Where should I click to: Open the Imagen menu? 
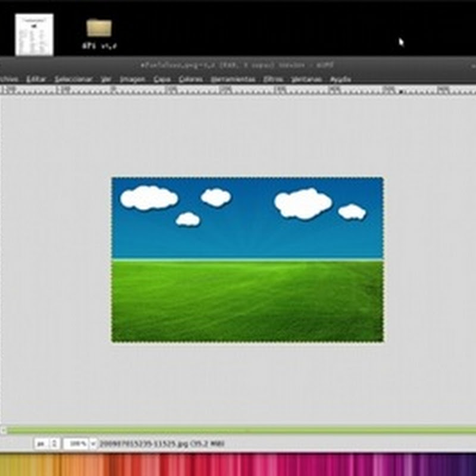[x=132, y=79]
